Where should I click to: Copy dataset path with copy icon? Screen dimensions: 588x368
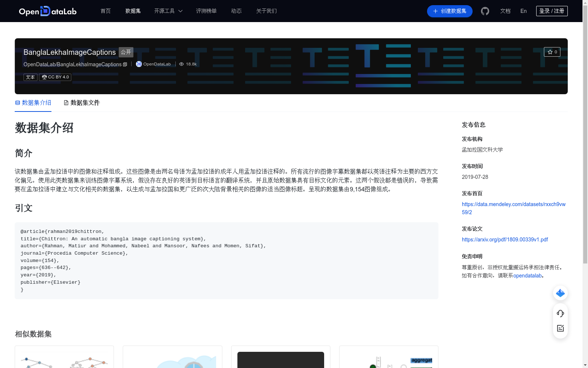click(125, 64)
